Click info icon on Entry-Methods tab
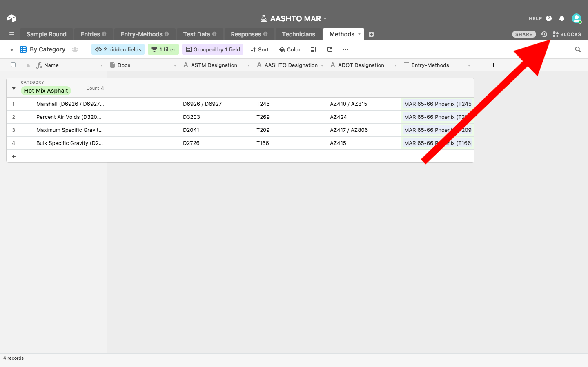This screenshot has width=588, height=367. 167,34
